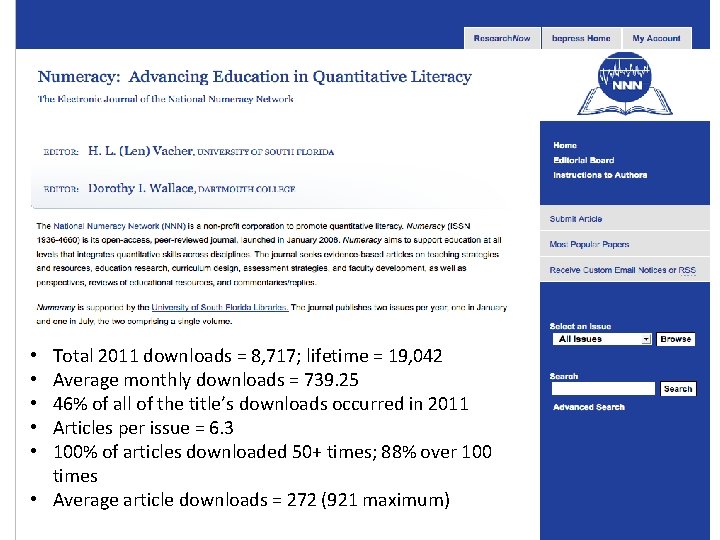Click the Browse button
This screenshot has width=720, height=540.
pyautogui.click(x=675, y=339)
